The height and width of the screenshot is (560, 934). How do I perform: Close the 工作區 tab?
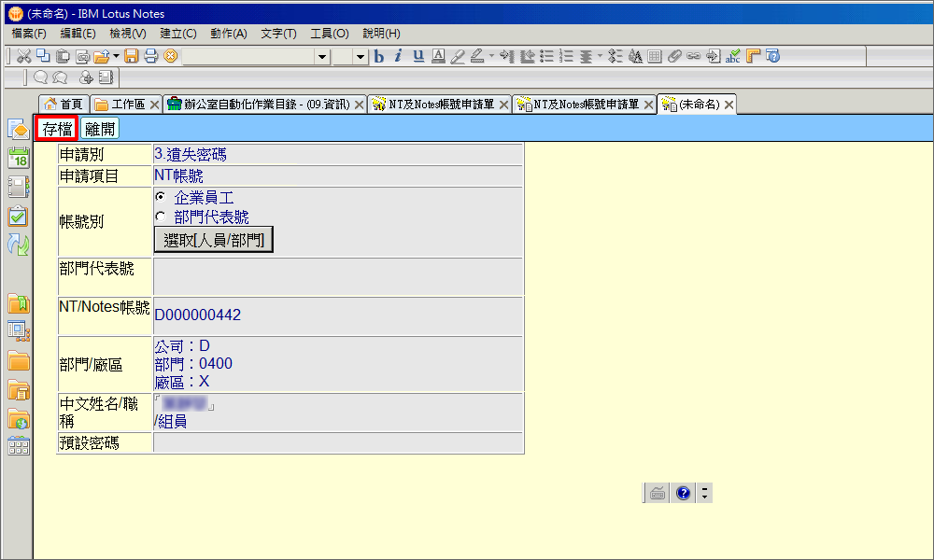coord(154,105)
